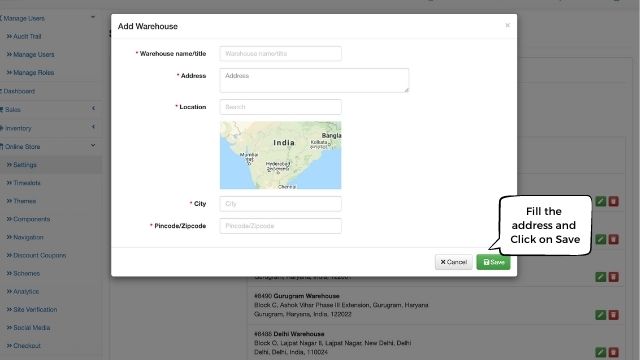This screenshot has width=640, height=360.
Task: Click the City input field
Action: pyautogui.click(x=280, y=204)
